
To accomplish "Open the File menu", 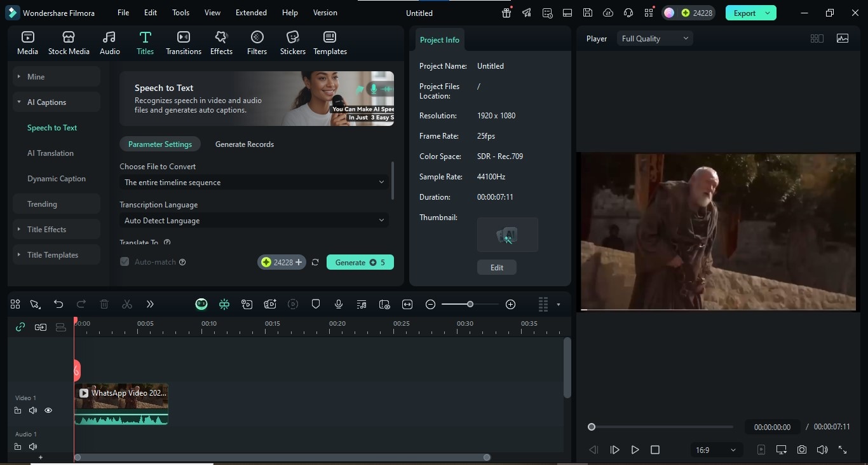I will coord(123,13).
